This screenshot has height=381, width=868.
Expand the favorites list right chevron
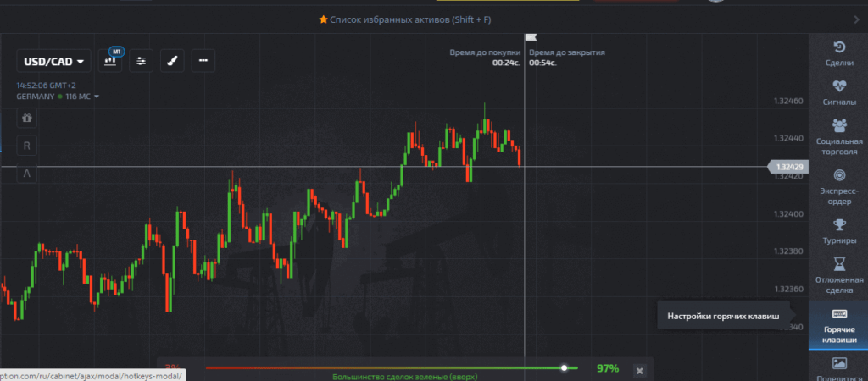point(856,19)
